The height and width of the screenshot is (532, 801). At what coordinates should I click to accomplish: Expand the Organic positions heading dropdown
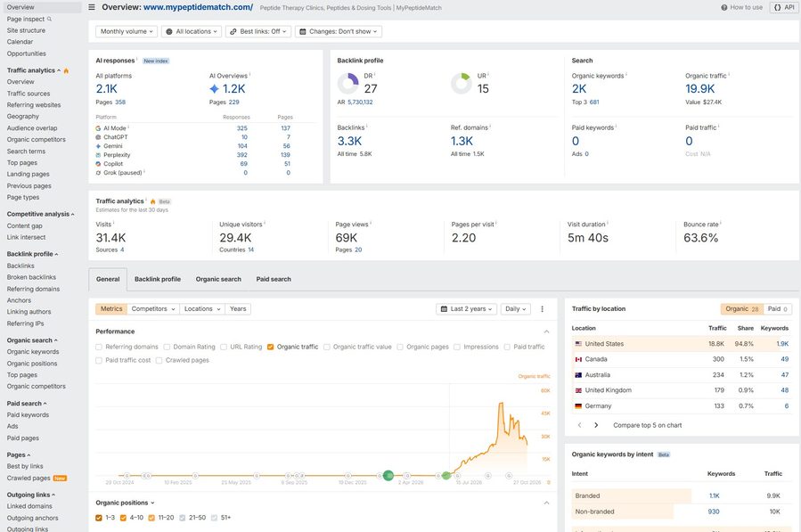click(125, 503)
